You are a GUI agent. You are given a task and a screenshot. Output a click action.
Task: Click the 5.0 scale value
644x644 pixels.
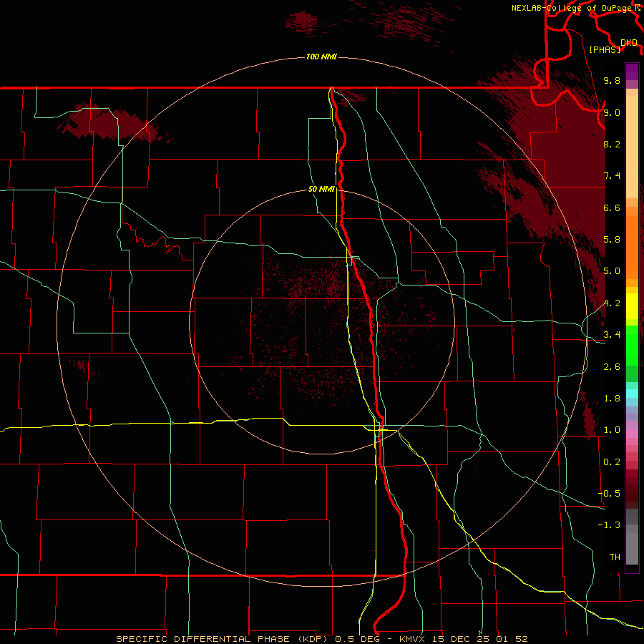pos(612,271)
